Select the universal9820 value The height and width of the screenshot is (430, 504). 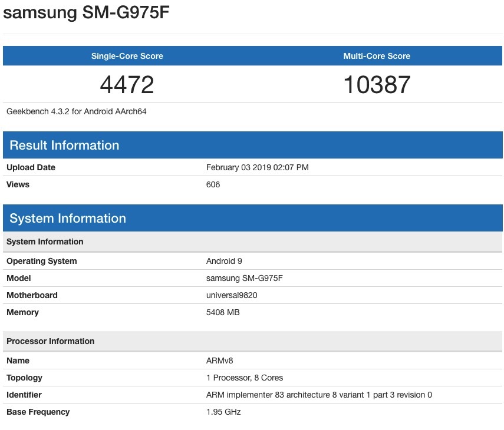click(x=232, y=295)
